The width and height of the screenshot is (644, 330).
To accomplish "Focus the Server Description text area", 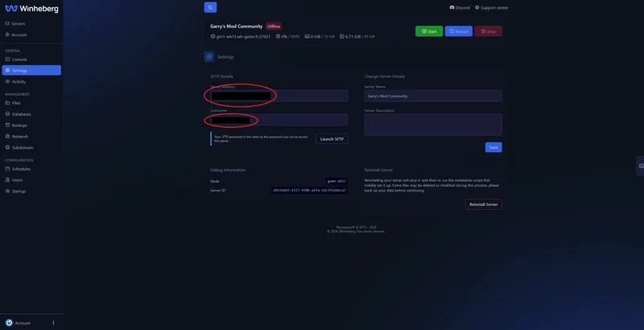I will (x=433, y=125).
